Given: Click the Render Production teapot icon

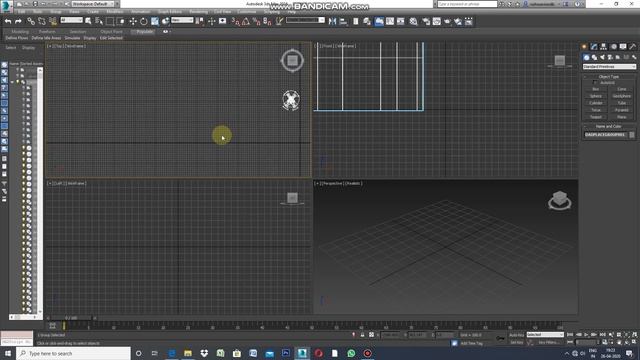Looking at the screenshot, I should pyautogui.click(x=448, y=21).
